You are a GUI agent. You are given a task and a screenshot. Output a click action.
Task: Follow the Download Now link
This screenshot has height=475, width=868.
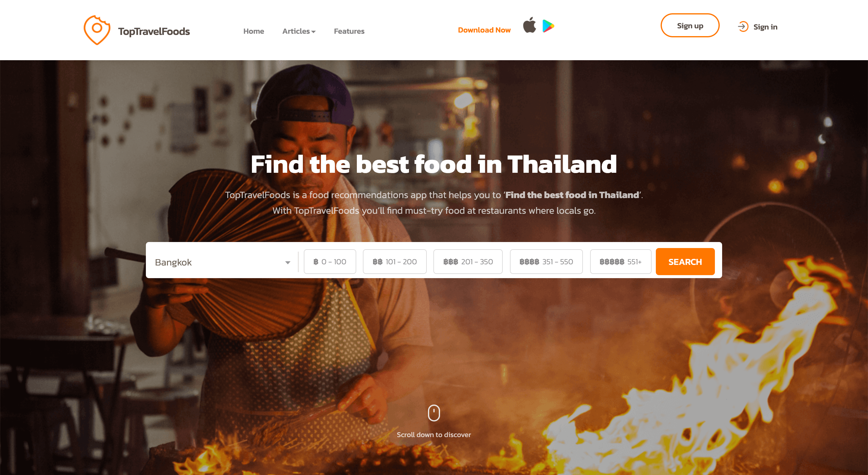[x=484, y=30]
